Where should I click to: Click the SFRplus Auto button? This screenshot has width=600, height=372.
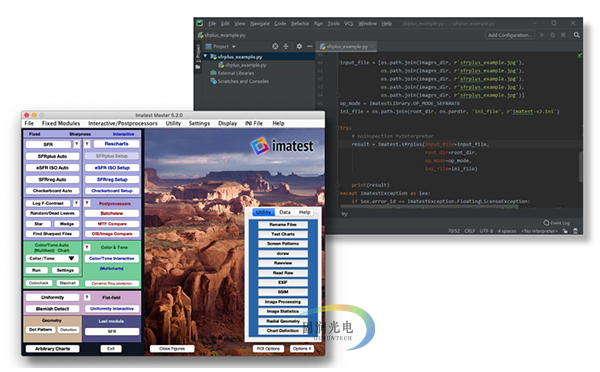tap(52, 156)
